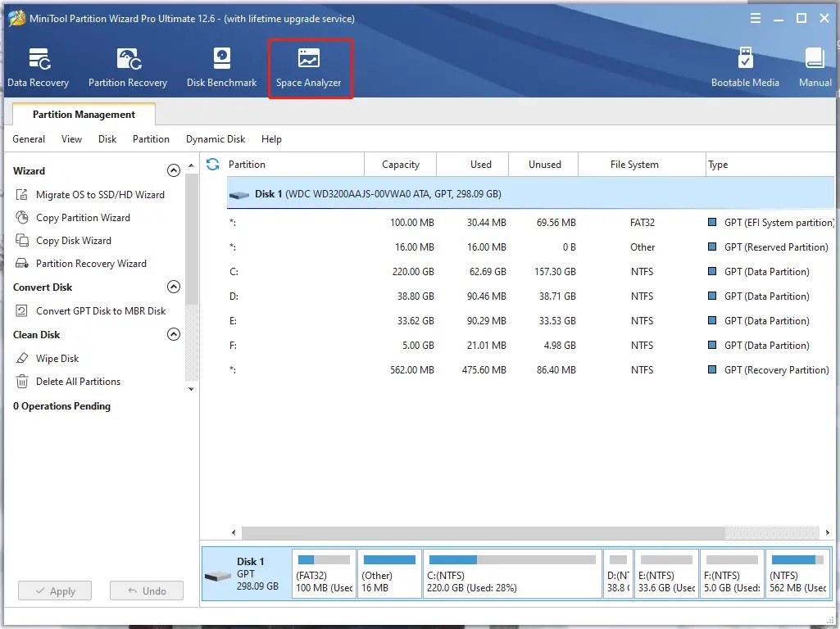Select the Reserved Partition row
The image size is (840, 629).
(530, 247)
